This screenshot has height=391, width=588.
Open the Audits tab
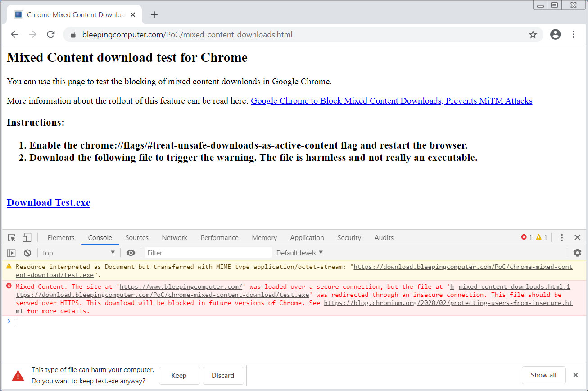[x=384, y=238]
